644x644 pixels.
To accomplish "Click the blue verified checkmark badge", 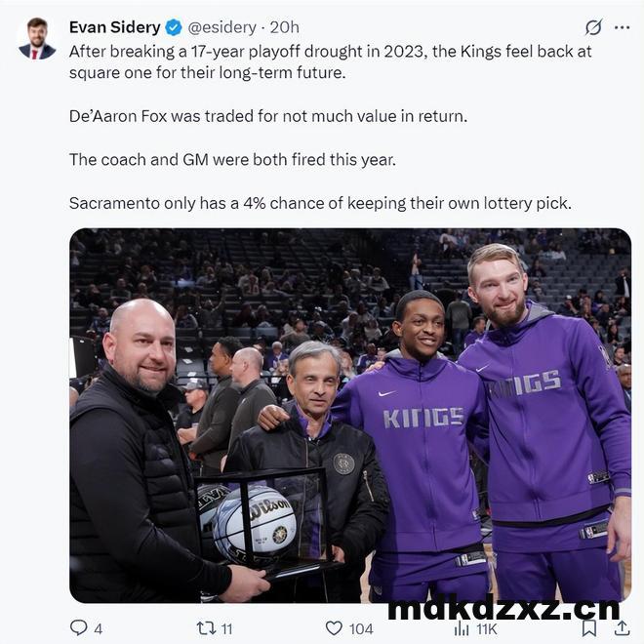I will [x=174, y=27].
